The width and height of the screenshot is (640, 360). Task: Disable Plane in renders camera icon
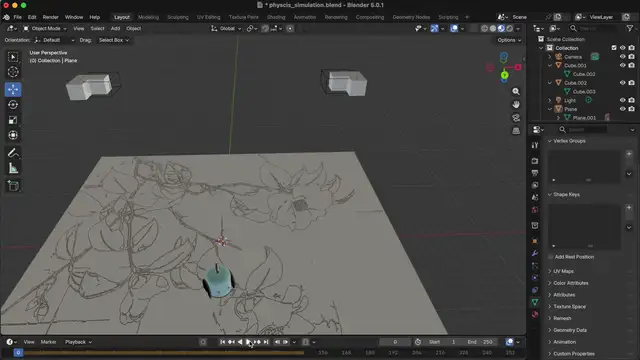click(631, 109)
